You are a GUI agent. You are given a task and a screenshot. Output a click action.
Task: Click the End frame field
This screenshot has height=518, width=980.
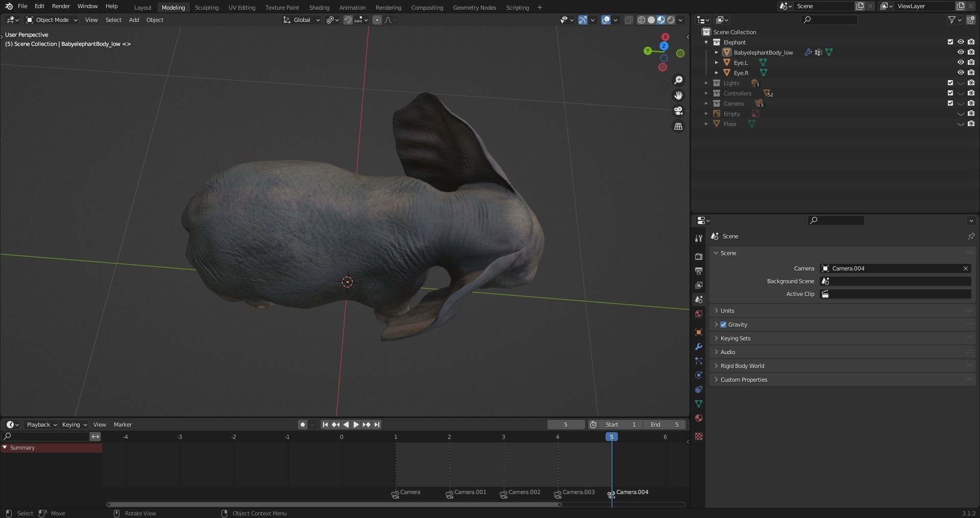point(665,425)
